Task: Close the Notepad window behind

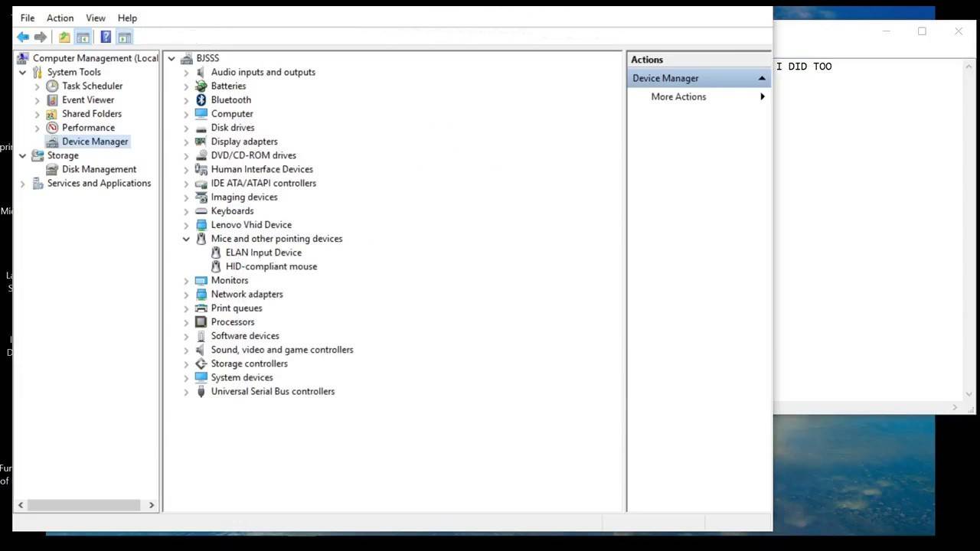Action: point(959,31)
